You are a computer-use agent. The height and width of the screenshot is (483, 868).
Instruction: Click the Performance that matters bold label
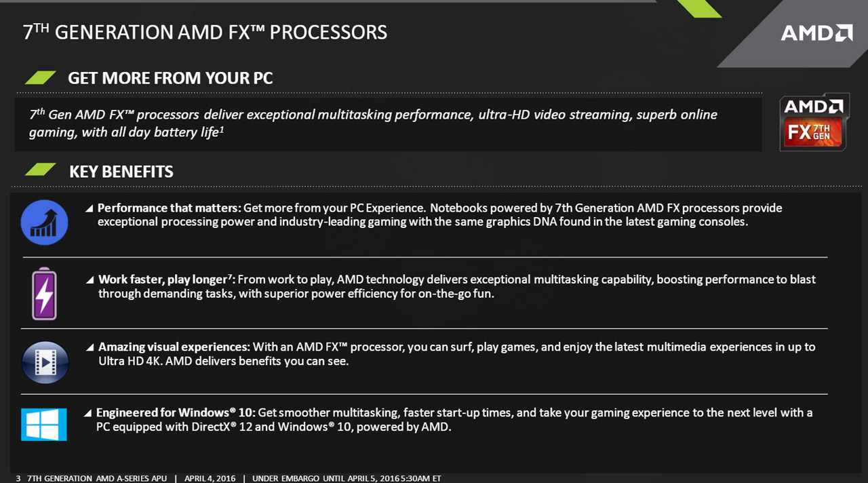[170, 208]
